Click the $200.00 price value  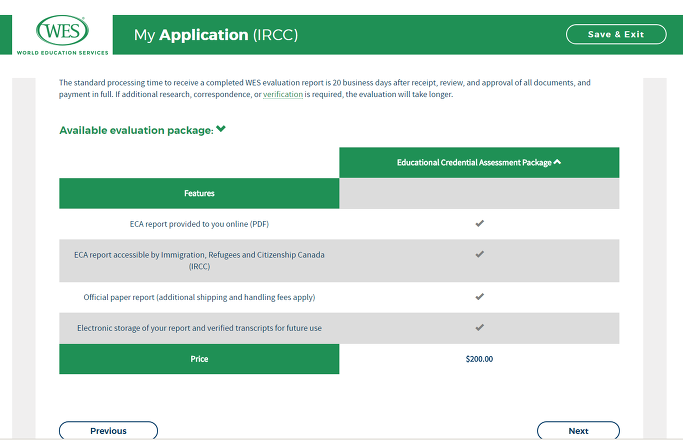coord(479,359)
